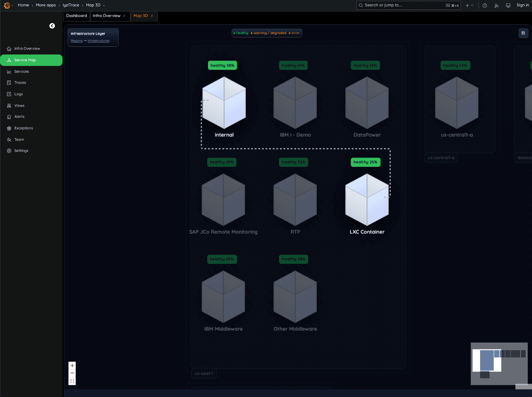Zoom in on the map
532x397 pixels.
(x=72, y=366)
